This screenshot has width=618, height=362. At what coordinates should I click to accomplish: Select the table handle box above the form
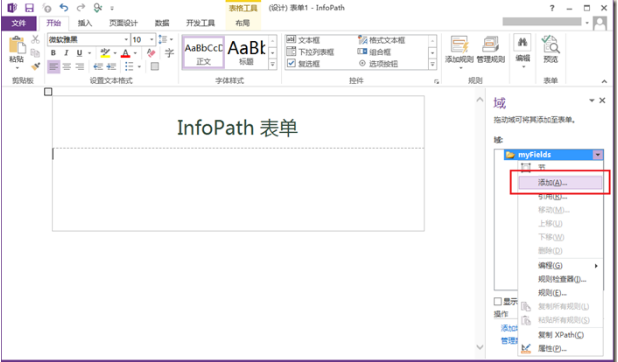(x=48, y=92)
